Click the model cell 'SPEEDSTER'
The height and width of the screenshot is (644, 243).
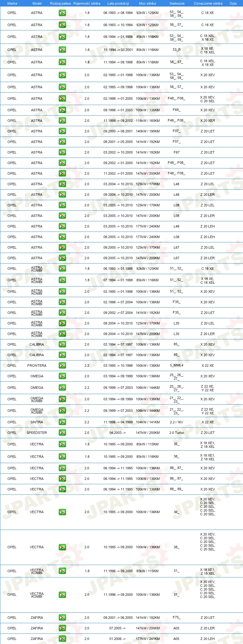[37, 433]
